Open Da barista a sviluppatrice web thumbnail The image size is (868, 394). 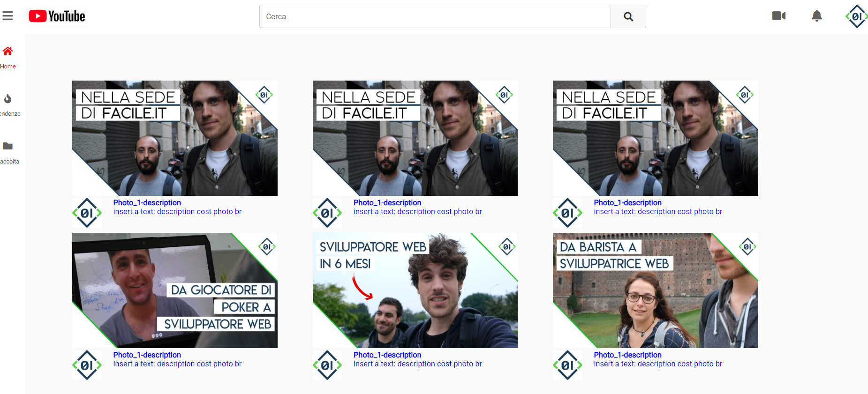pyautogui.click(x=656, y=290)
